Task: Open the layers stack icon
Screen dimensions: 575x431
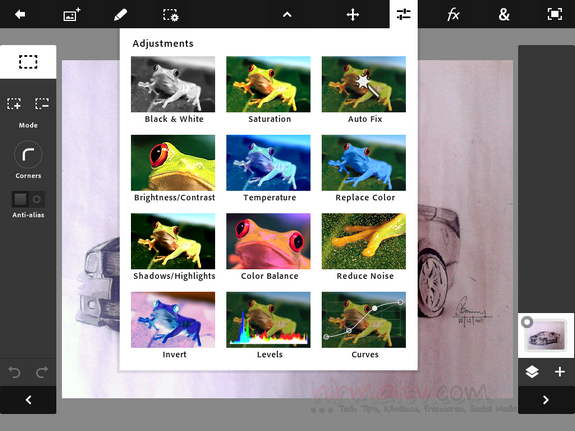Action: coord(532,372)
